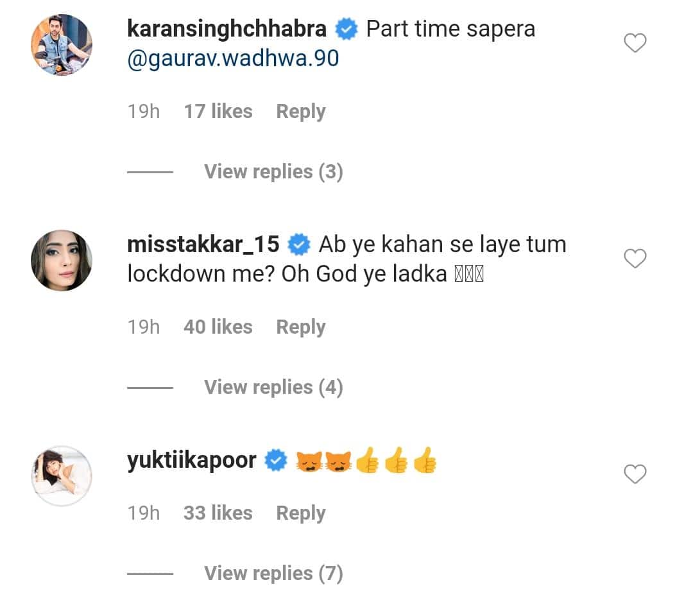Like misstakkar_15's comment with the heart
The height and width of the screenshot is (616, 693).
(635, 259)
